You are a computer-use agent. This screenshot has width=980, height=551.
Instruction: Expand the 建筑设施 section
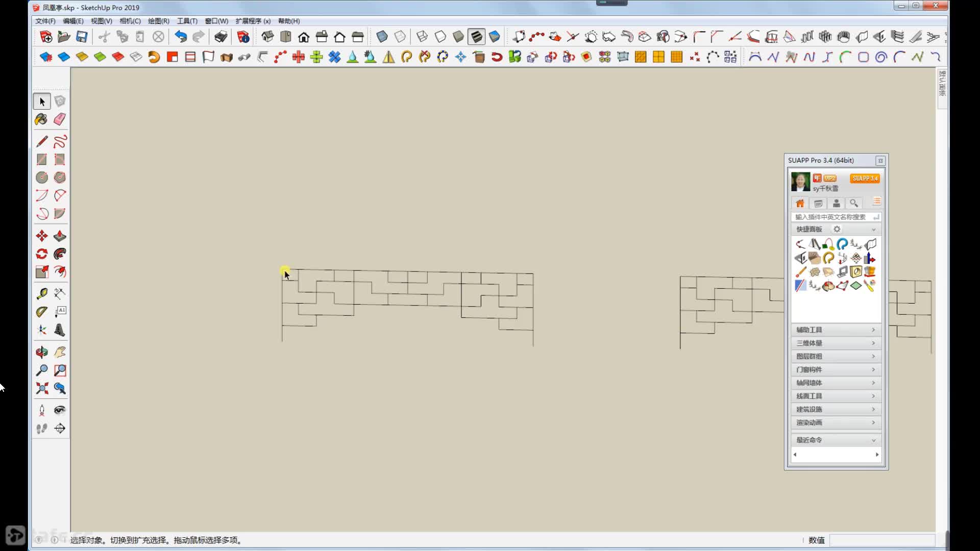pos(836,410)
